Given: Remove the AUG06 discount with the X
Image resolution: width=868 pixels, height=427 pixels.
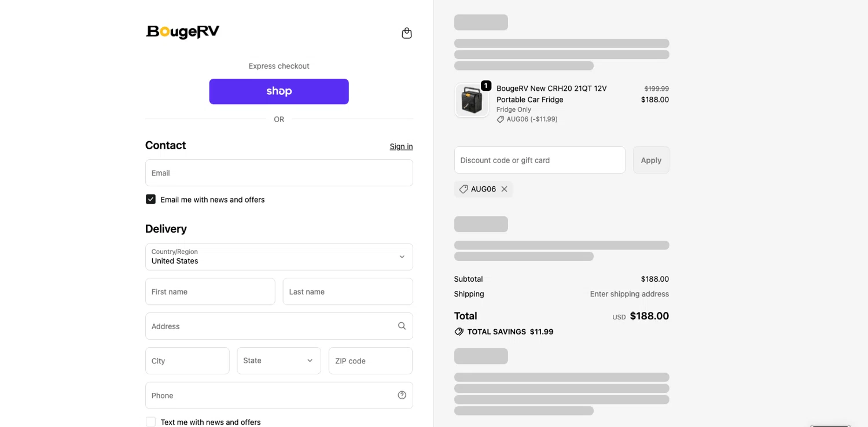Looking at the screenshot, I should (x=504, y=189).
